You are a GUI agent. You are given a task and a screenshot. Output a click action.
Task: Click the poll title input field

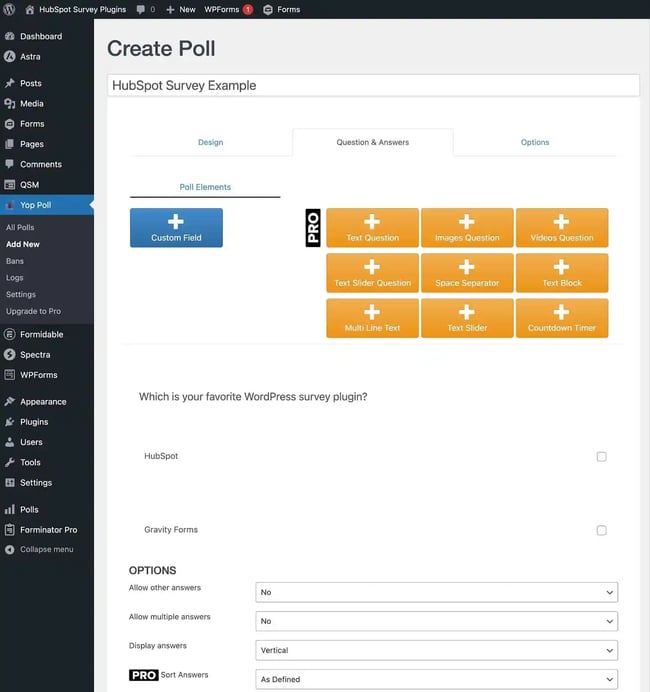373,85
